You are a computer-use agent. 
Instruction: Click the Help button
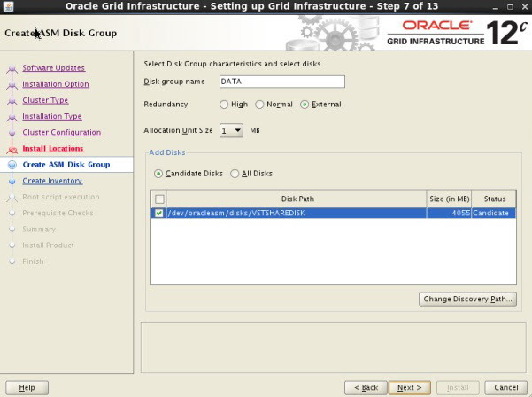(x=27, y=388)
